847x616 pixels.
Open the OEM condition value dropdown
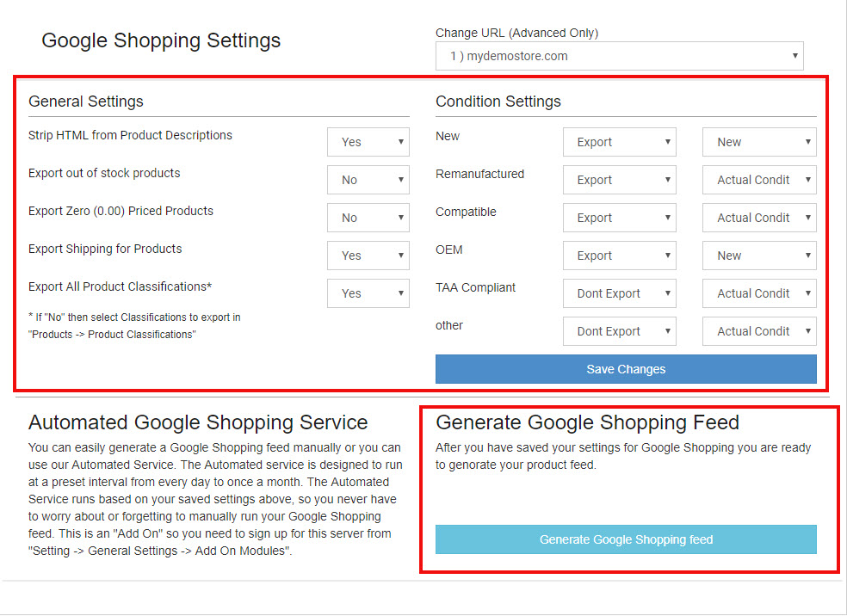(758, 256)
